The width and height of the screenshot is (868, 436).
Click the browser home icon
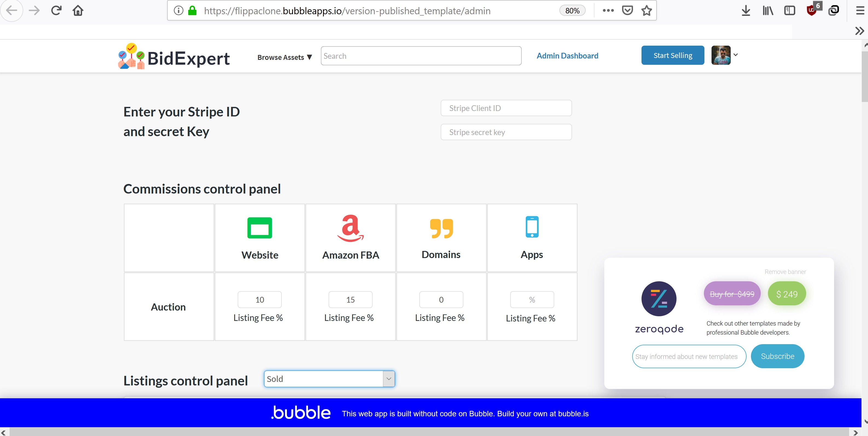(78, 10)
